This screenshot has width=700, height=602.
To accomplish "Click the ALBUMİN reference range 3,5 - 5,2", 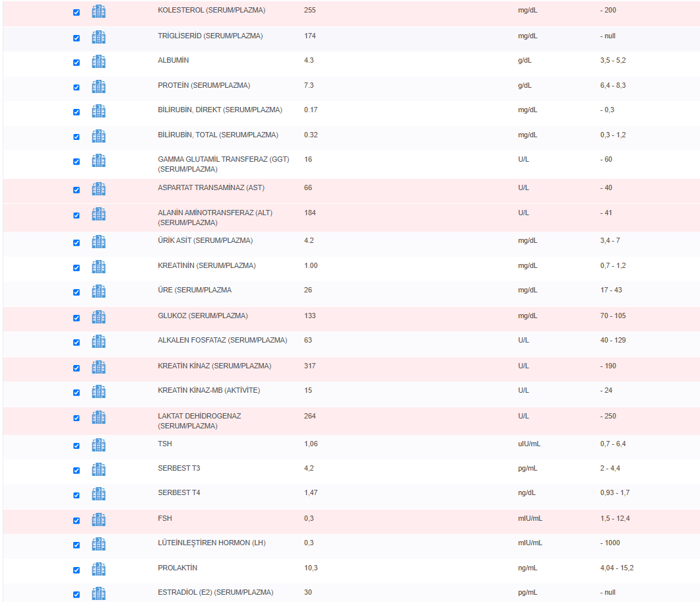I will 613,60.
